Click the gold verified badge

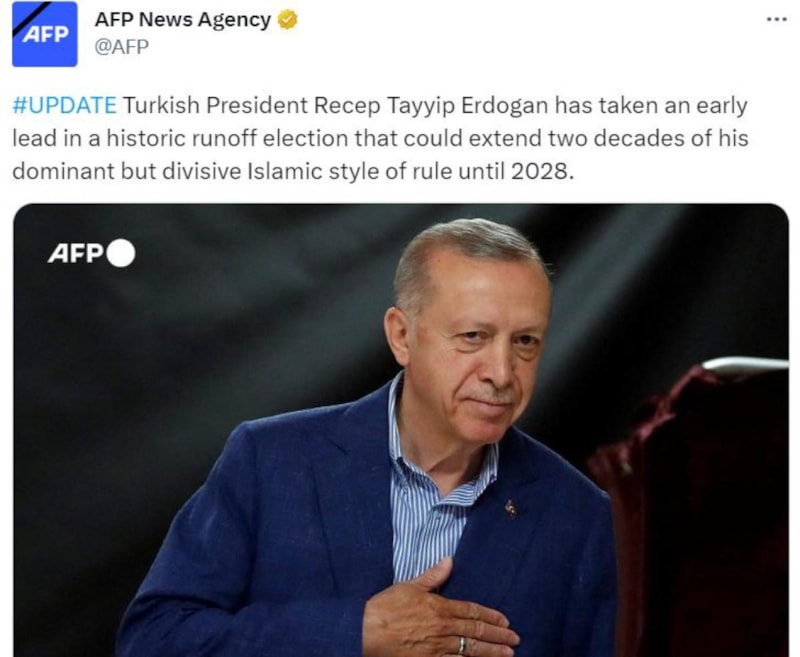tap(288, 20)
